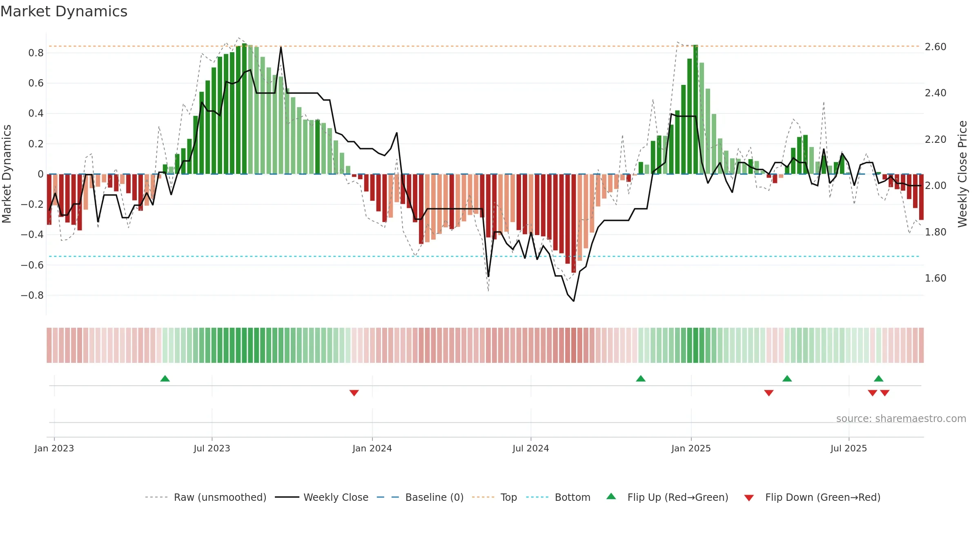Hide the Bottom line via legend
The width and height of the screenshot is (980, 551).
click(558, 497)
